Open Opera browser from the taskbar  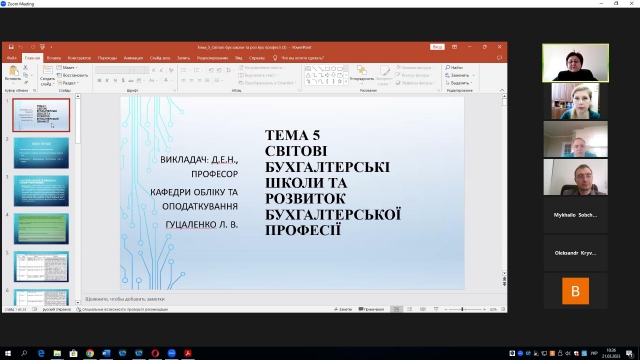[155, 353]
